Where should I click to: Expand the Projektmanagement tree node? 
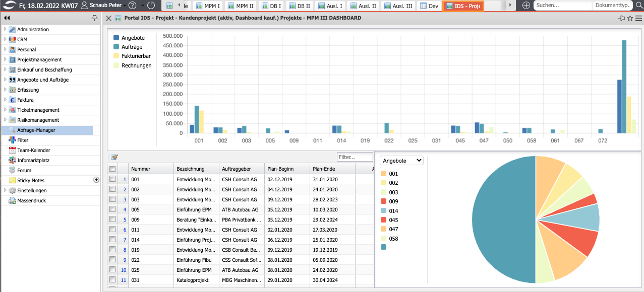point(6,59)
